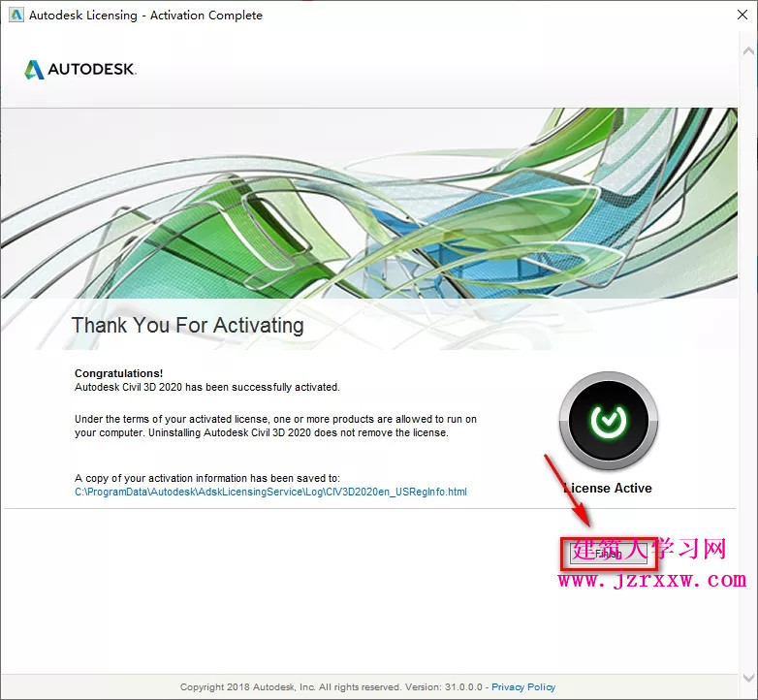Click the Autodesk logo in header
Image resolution: width=758 pixels, height=700 pixels.
[x=80, y=69]
